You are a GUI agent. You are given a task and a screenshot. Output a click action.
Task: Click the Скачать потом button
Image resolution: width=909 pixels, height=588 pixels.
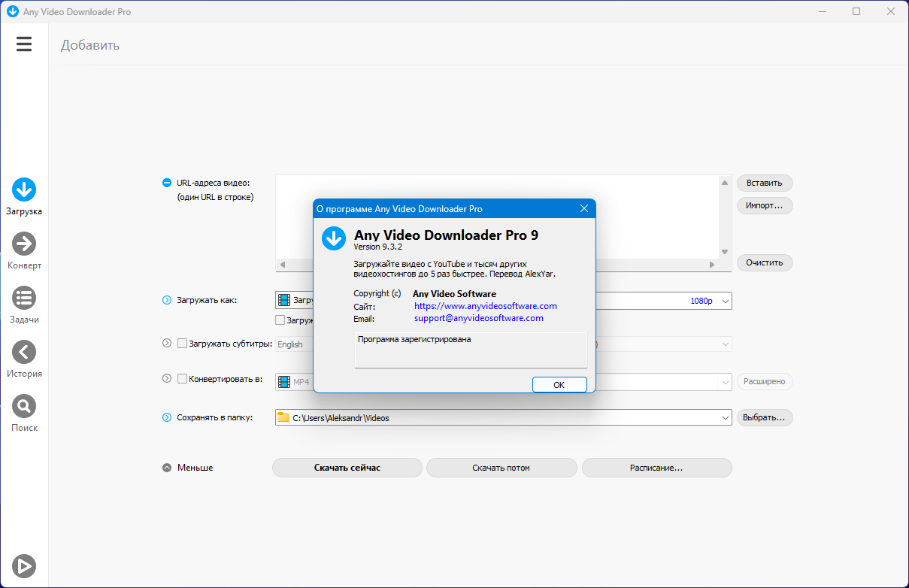pos(501,468)
